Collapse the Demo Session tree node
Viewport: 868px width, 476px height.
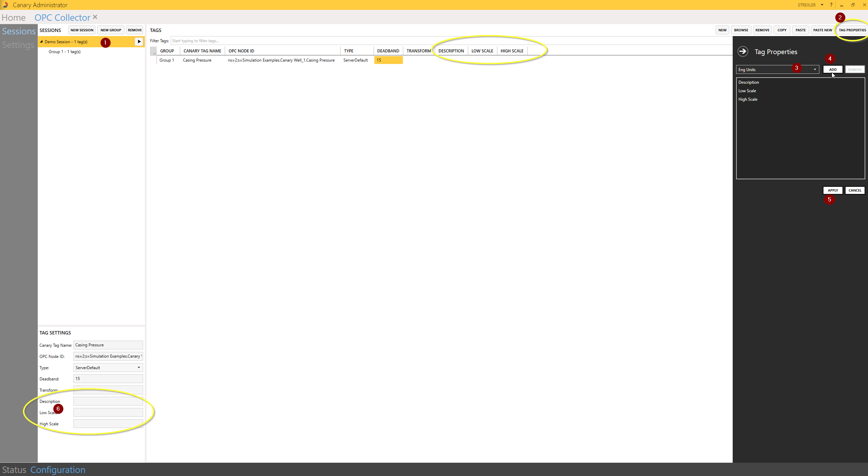click(41, 42)
